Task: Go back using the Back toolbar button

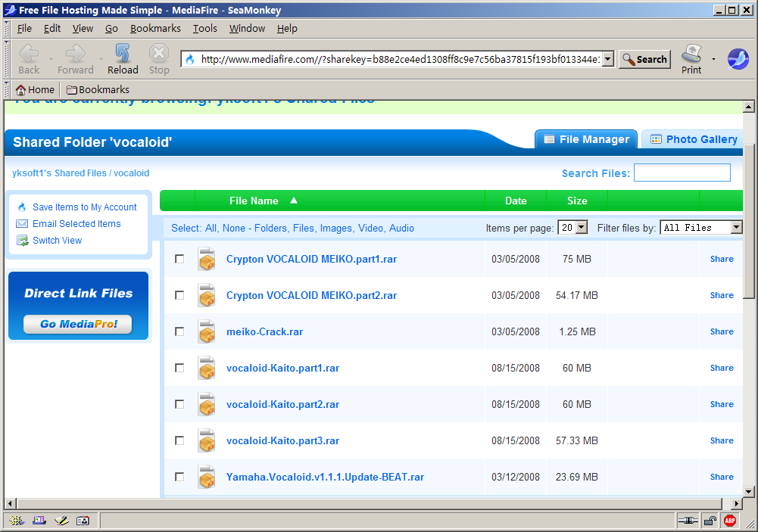Action: (x=29, y=59)
